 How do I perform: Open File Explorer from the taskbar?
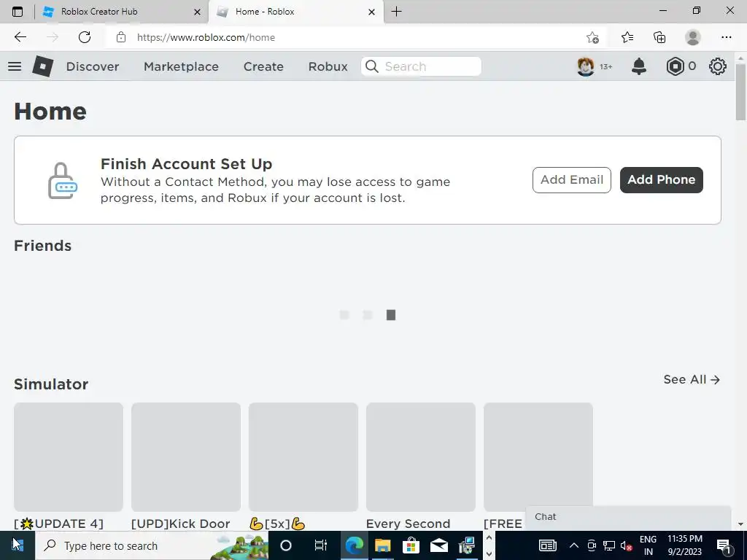tap(382, 545)
